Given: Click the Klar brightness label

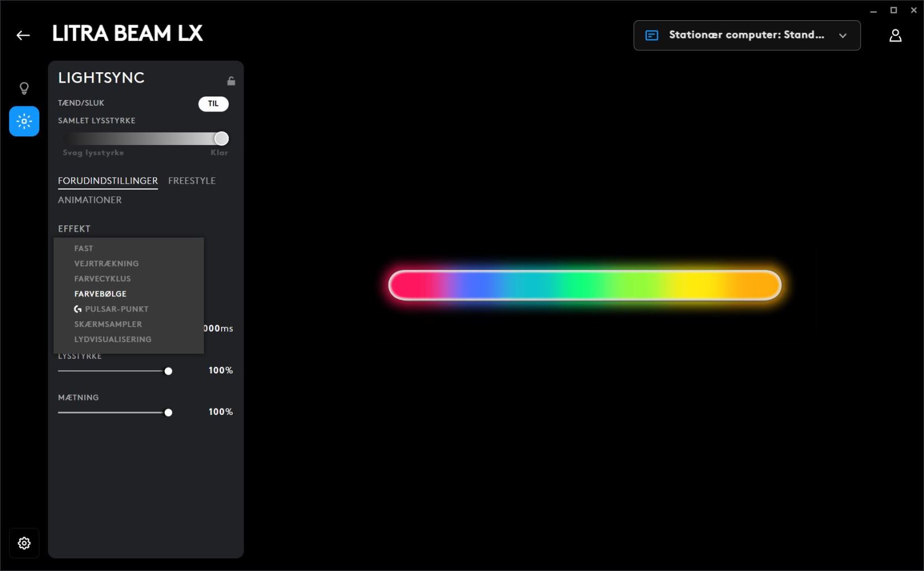Looking at the screenshot, I should (x=219, y=153).
